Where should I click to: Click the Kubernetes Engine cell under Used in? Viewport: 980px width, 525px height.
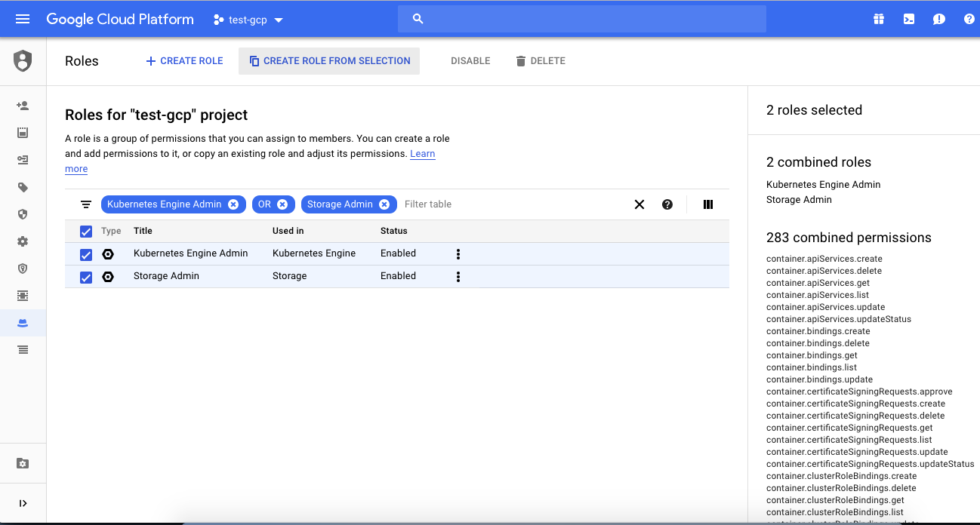pyautogui.click(x=314, y=253)
